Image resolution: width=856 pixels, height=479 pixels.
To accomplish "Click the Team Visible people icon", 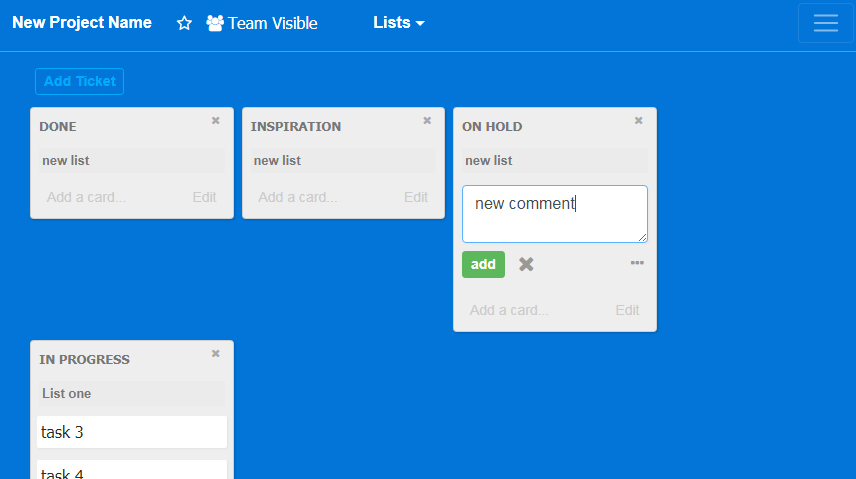I will click(215, 23).
